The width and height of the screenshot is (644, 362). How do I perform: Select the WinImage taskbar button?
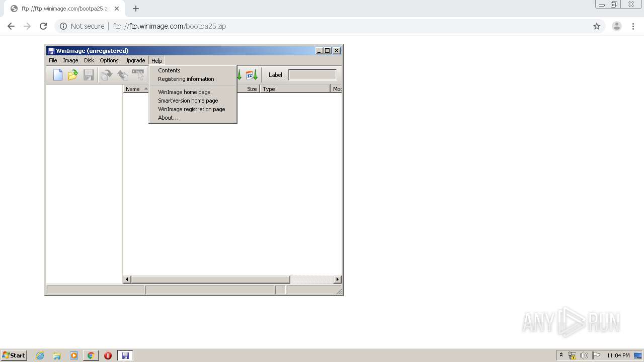pyautogui.click(x=125, y=355)
